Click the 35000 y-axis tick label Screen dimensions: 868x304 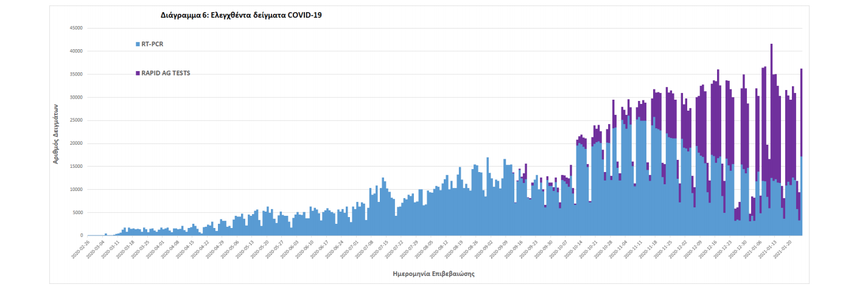tap(77, 74)
